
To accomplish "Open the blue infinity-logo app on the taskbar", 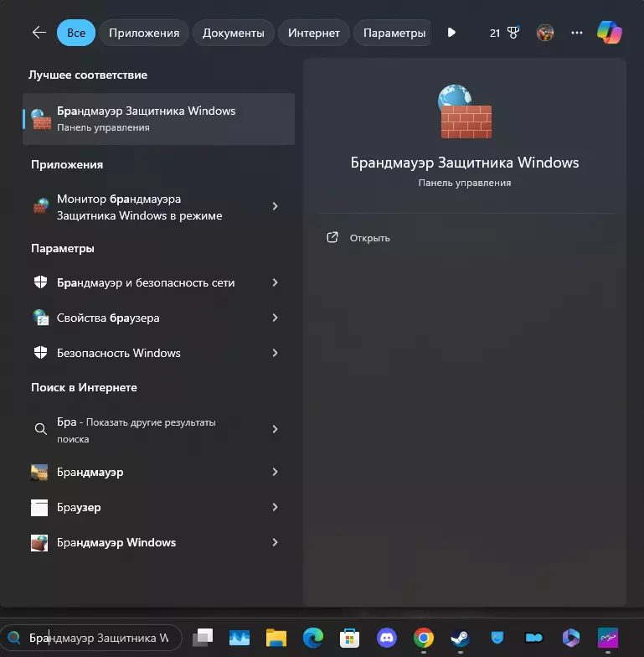I will pos(534,638).
